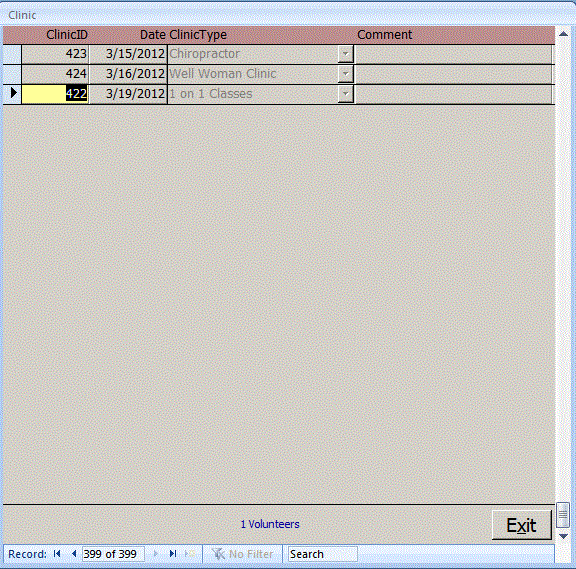Click the 1 Volunteers link
The image size is (576, 569).
[x=270, y=524]
